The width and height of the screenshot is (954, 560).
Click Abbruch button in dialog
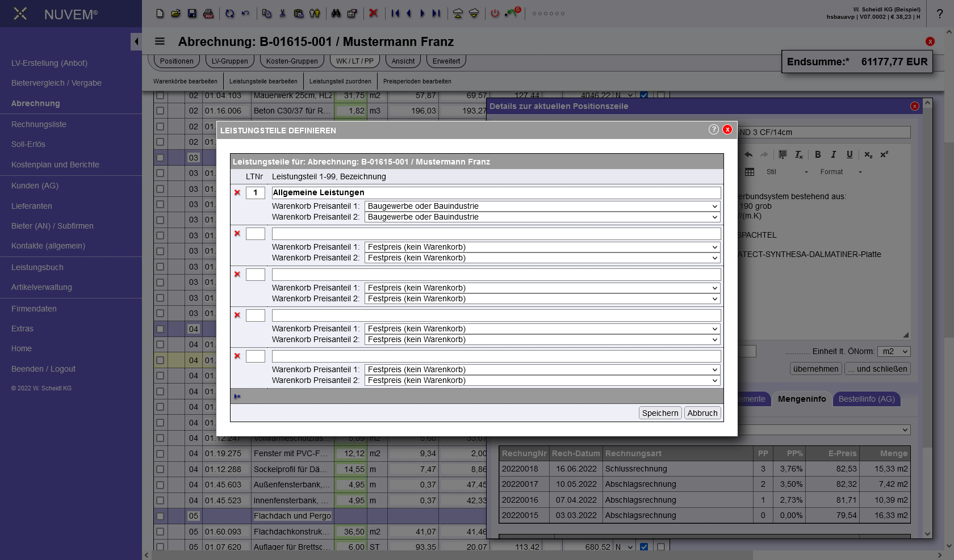tap(702, 414)
